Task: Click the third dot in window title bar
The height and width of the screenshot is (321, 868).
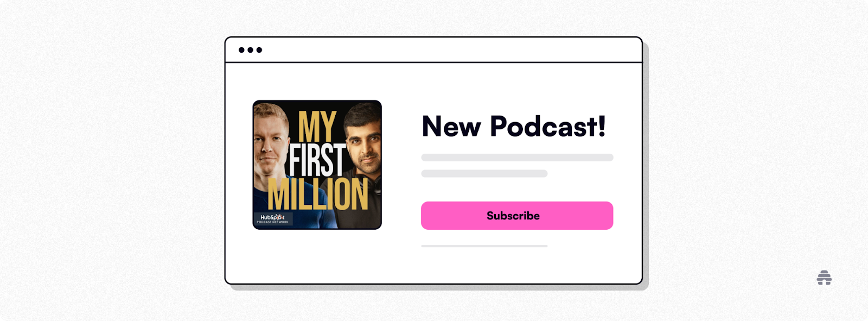Action: click(x=259, y=50)
